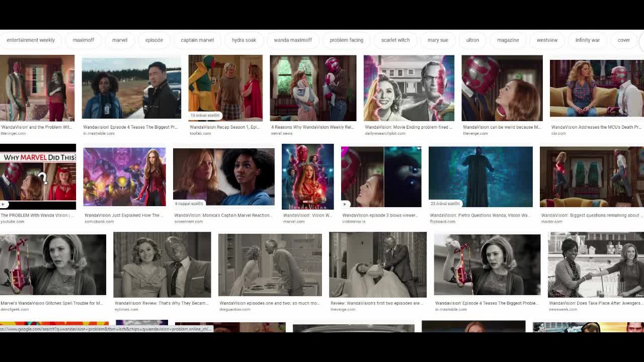The width and height of the screenshot is (644, 362).
Task: Select the 'entertainment weekly' filter chip
Action: click(31, 40)
